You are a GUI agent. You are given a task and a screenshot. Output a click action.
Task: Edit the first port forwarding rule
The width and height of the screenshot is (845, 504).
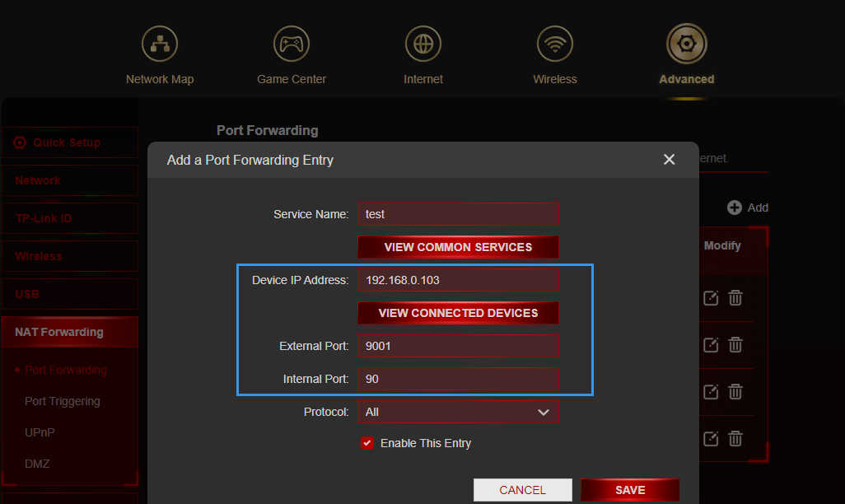[710, 297]
